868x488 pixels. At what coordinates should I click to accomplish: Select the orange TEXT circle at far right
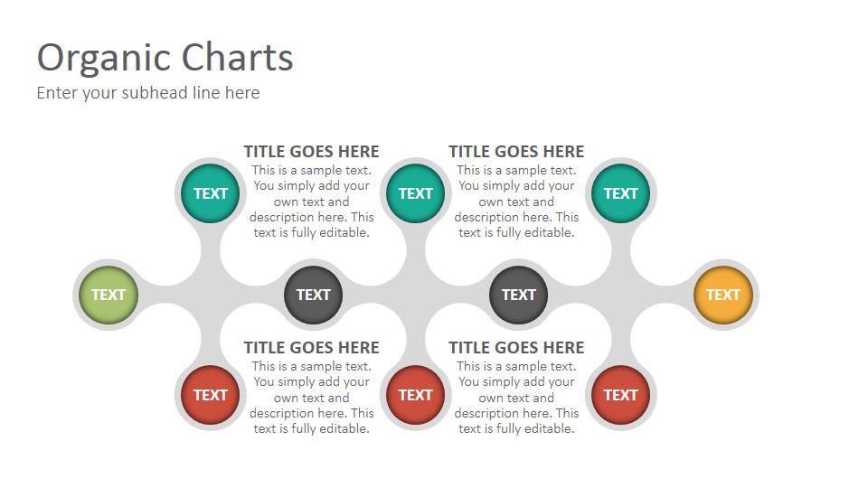tap(723, 295)
